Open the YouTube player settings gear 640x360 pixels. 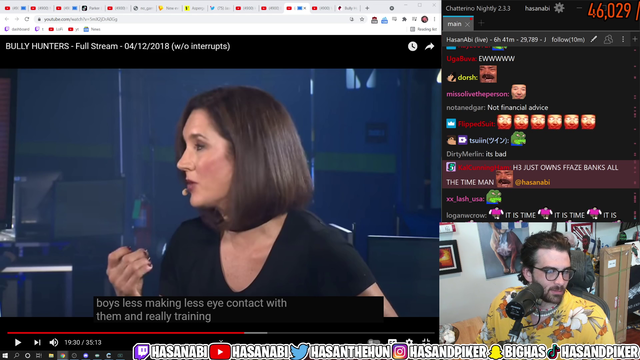[x=409, y=342]
